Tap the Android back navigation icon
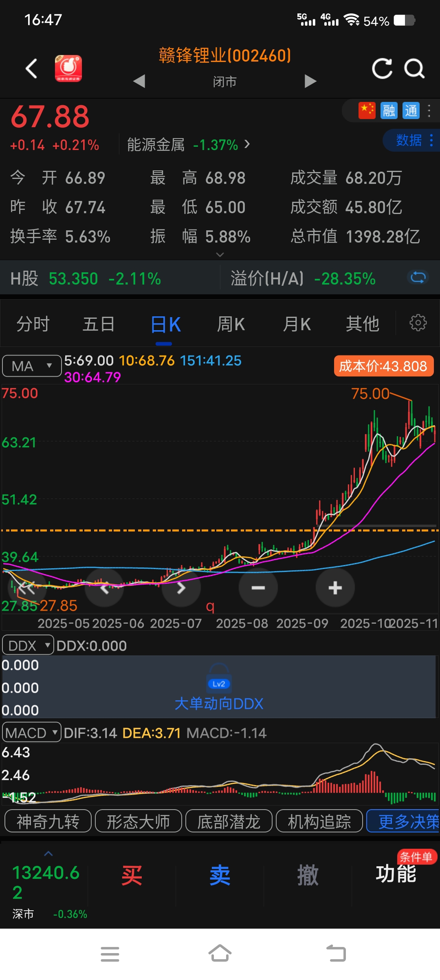The height and width of the screenshot is (980, 440). pos(337,954)
